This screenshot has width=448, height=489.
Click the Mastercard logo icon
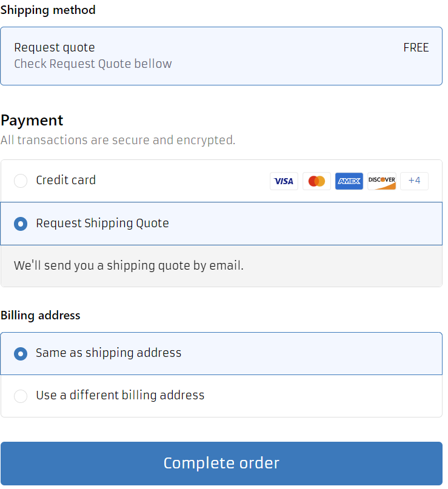click(x=316, y=181)
